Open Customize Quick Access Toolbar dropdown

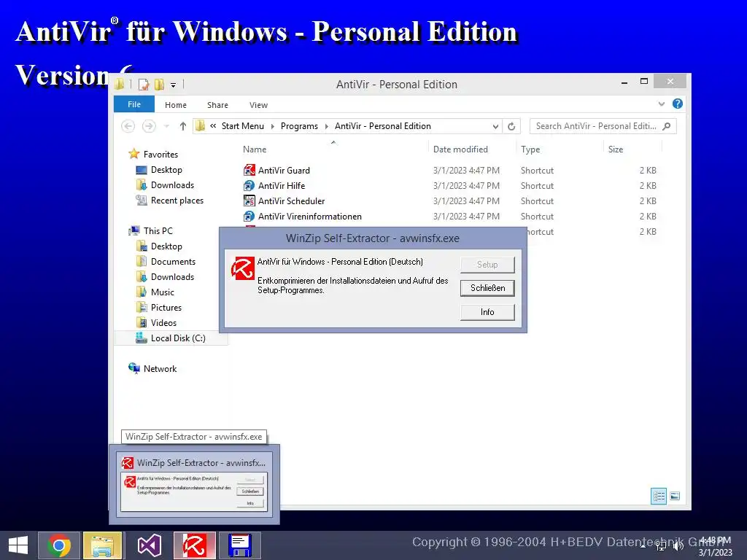[174, 85]
